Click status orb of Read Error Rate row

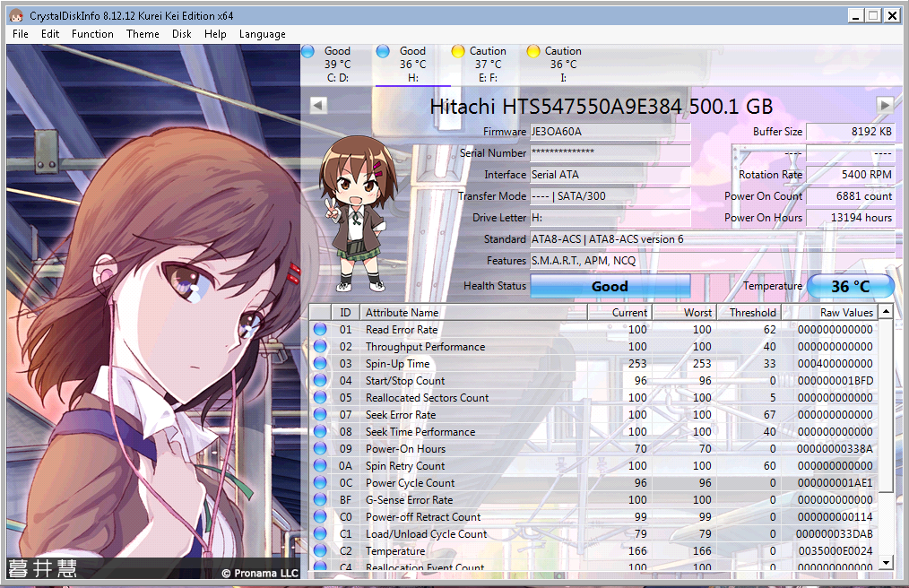[x=320, y=329]
